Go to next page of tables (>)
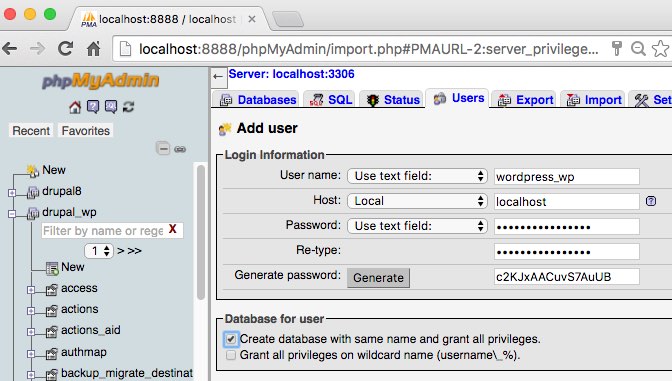The width and height of the screenshot is (672, 381). (x=121, y=250)
